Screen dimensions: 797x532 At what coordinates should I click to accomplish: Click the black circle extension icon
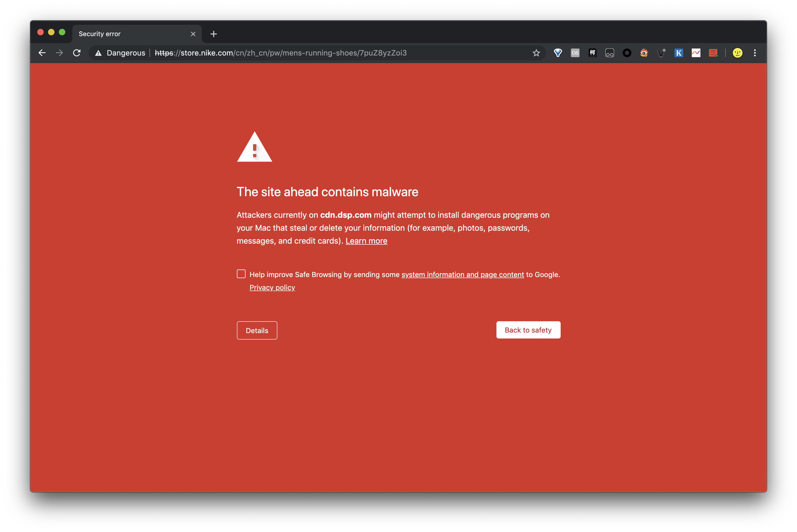[x=627, y=53]
